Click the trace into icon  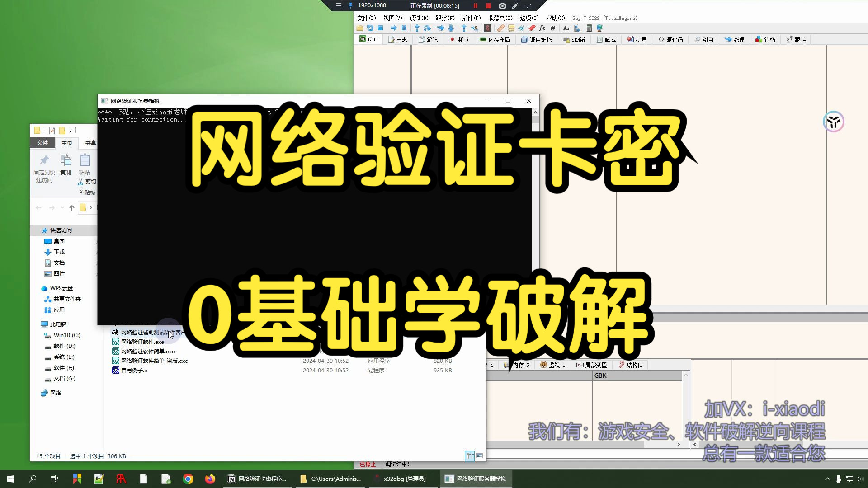pyautogui.click(x=440, y=28)
